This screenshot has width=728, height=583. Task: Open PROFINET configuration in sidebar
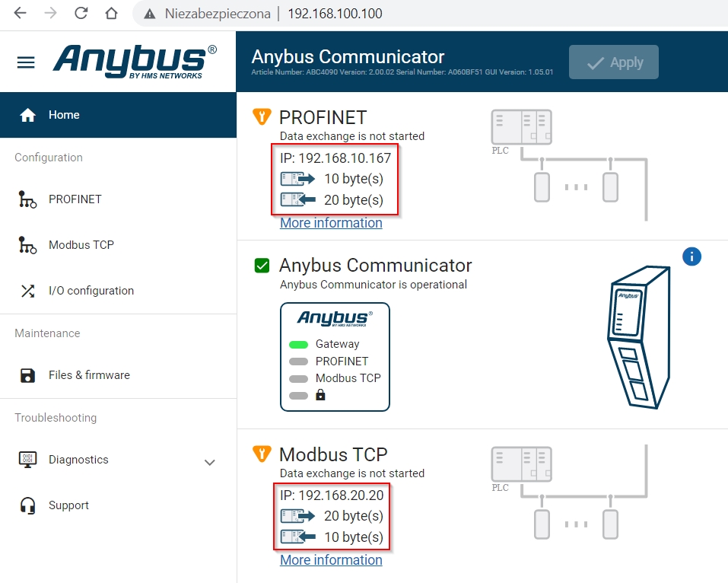coord(75,199)
